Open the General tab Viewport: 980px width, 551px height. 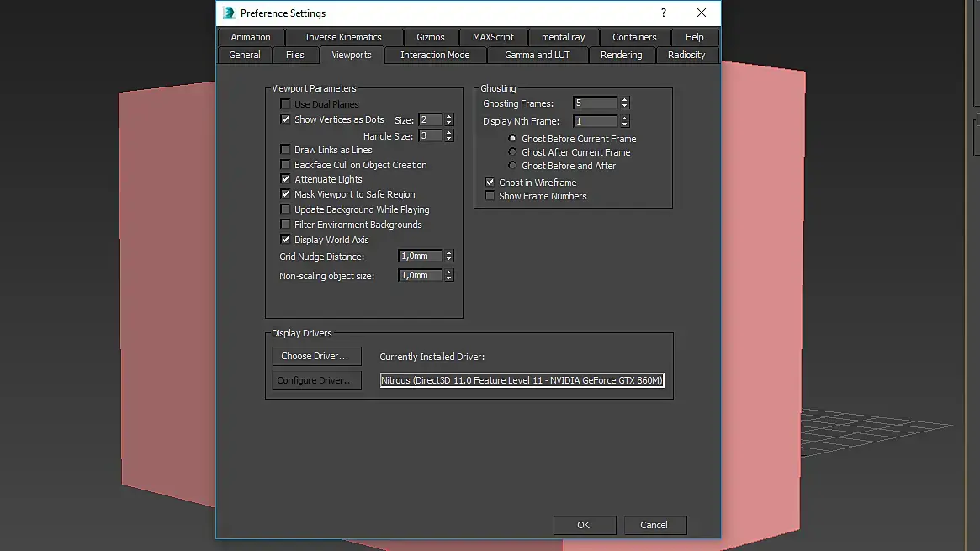pos(245,55)
